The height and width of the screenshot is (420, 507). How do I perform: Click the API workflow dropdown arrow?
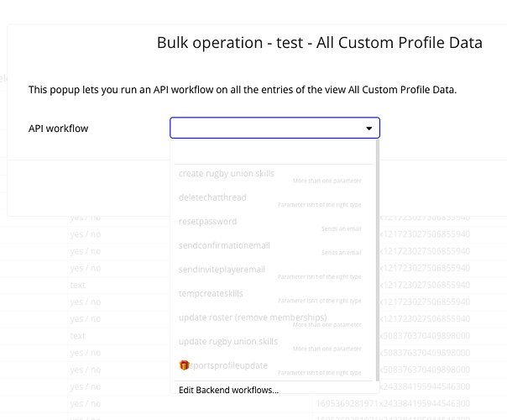[x=368, y=129]
